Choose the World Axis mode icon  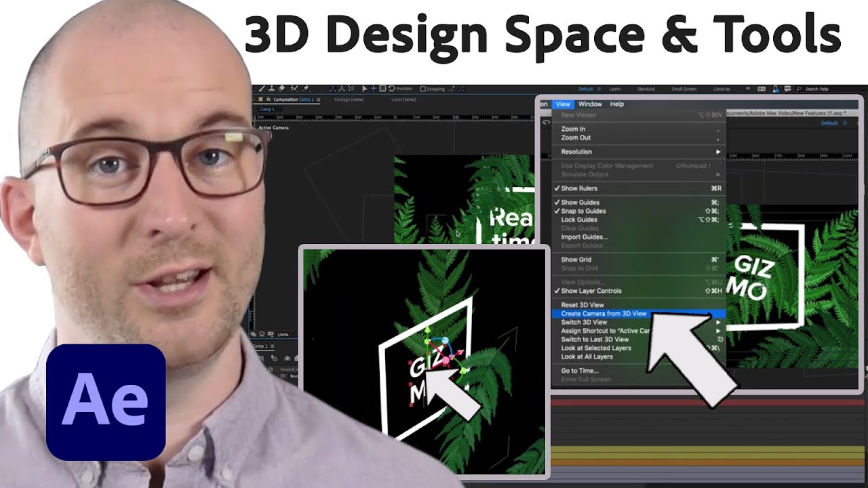(x=342, y=89)
